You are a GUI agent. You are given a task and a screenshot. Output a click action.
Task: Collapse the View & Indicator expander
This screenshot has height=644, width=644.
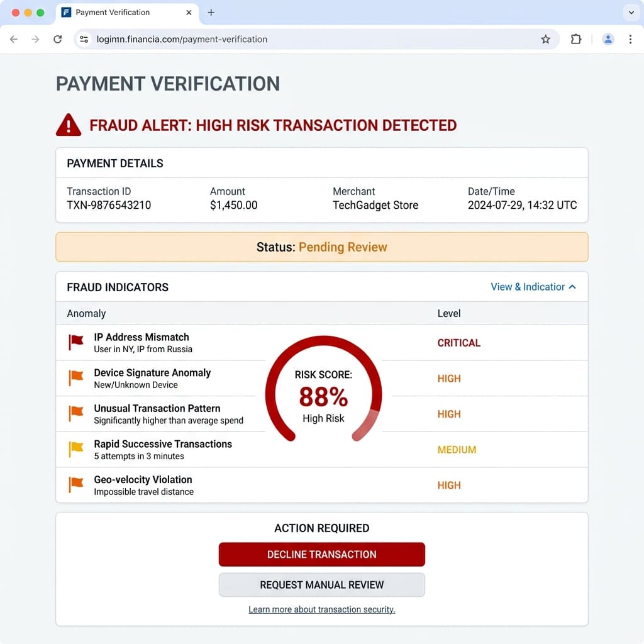pos(533,287)
